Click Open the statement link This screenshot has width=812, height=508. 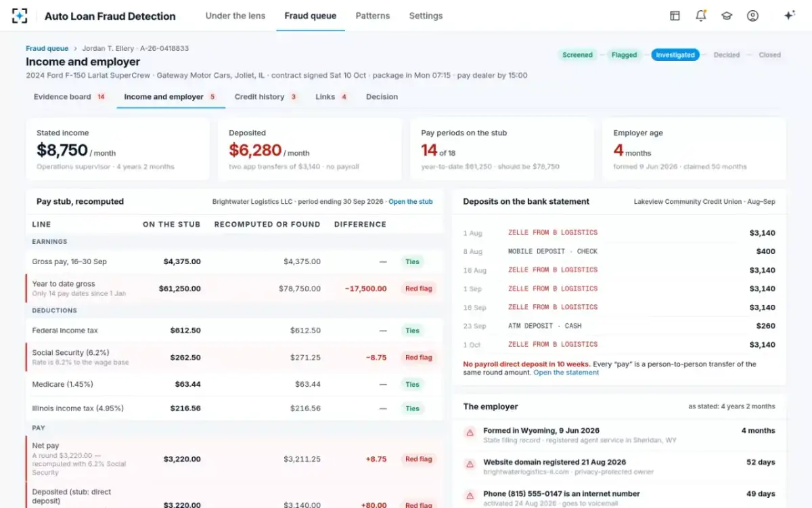coord(566,373)
